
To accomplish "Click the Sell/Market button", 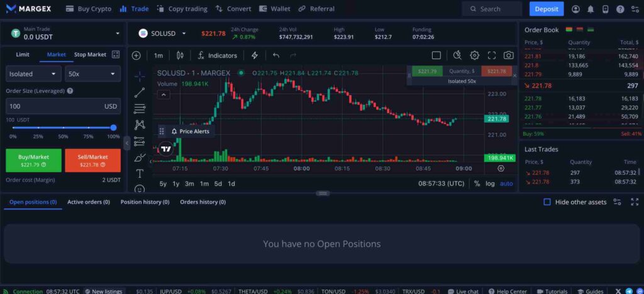I will pyautogui.click(x=93, y=160).
